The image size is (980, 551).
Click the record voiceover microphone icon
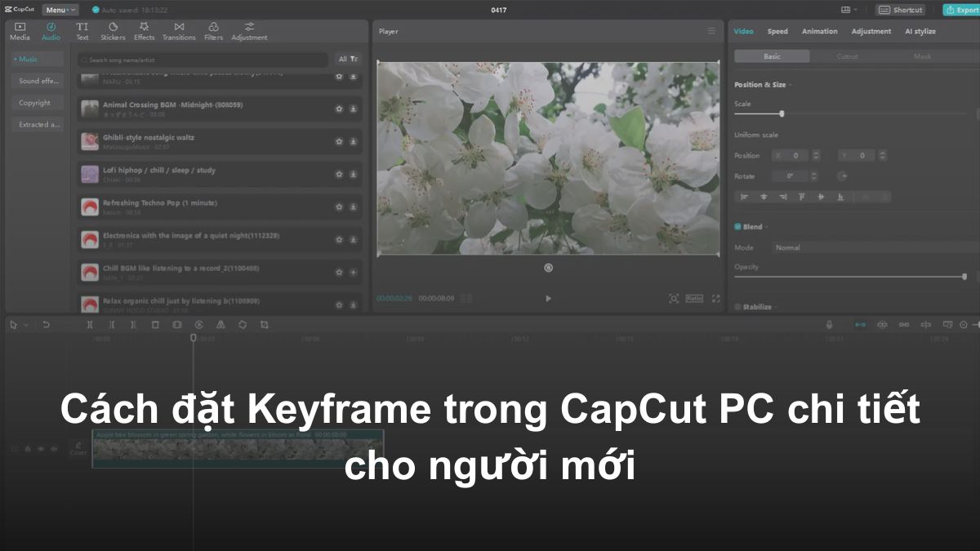coord(830,324)
